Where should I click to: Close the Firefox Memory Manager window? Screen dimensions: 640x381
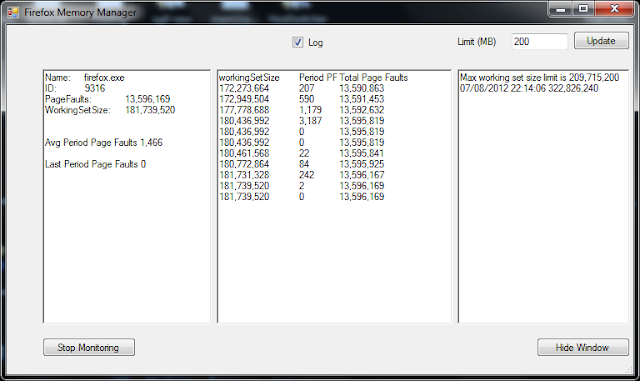tap(614, 9)
